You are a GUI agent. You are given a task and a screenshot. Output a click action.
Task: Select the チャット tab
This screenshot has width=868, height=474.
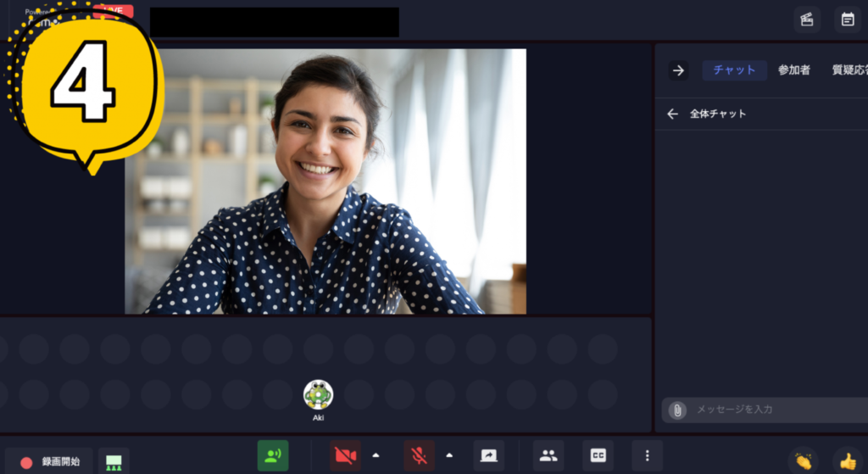(x=734, y=70)
